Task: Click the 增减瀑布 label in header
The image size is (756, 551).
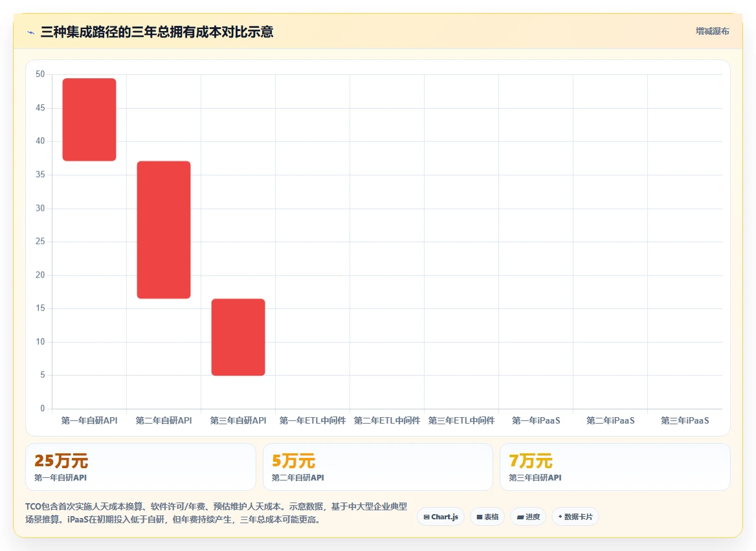Action: [x=712, y=31]
